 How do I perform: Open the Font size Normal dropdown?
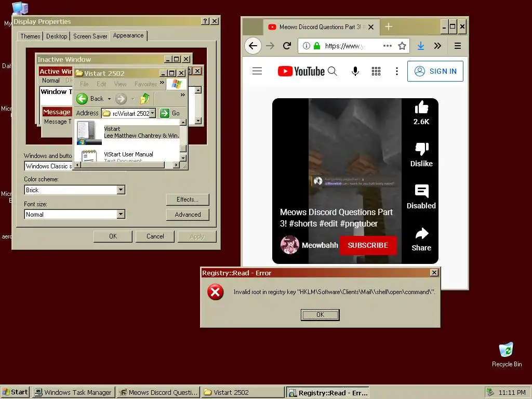(121, 215)
